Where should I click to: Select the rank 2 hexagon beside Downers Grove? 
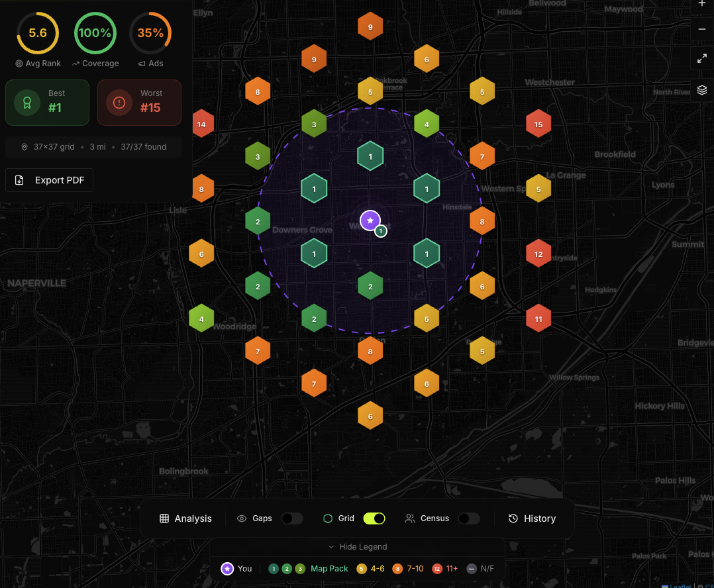point(258,222)
